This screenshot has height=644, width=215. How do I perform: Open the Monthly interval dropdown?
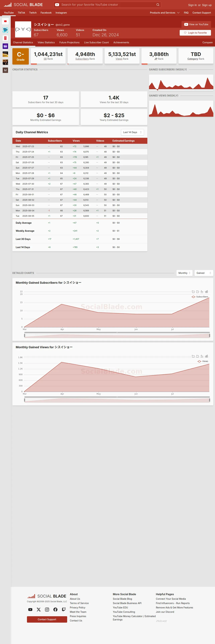tap(185, 273)
